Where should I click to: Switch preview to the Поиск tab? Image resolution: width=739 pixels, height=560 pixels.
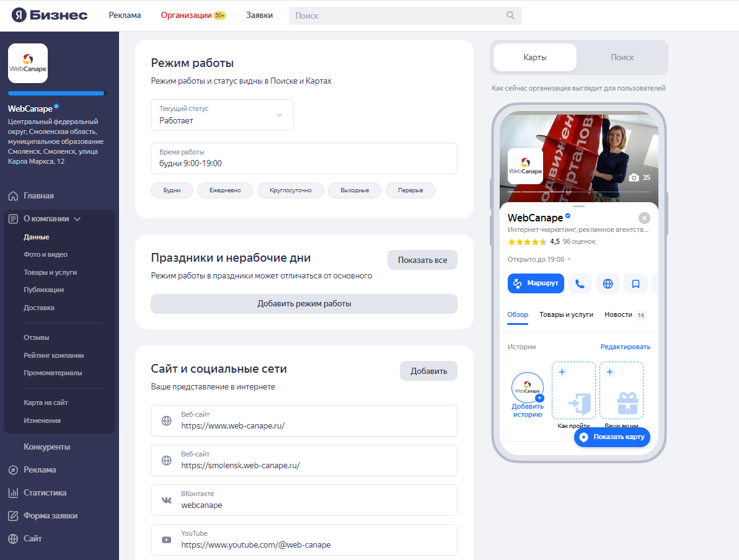pos(622,58)
